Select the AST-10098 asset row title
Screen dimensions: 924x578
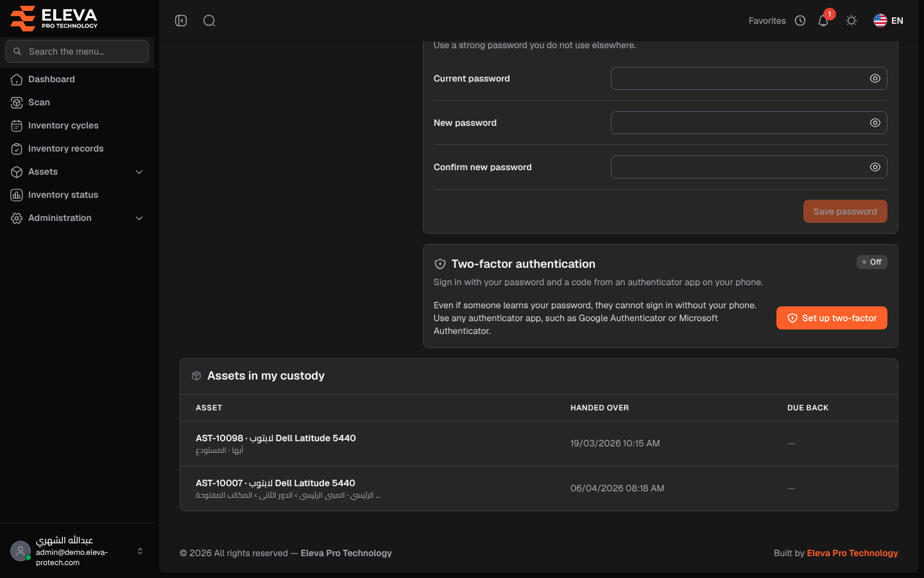pos(276,438)
